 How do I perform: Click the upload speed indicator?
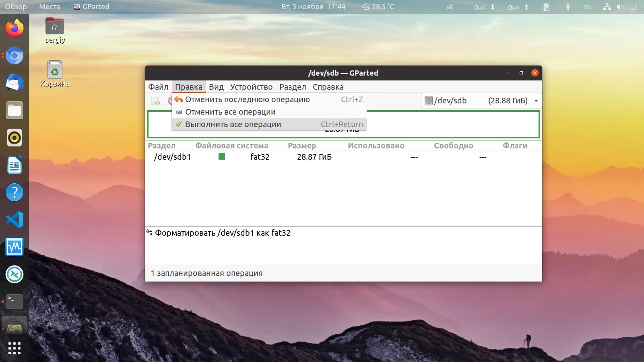click(x=518, y=7)
